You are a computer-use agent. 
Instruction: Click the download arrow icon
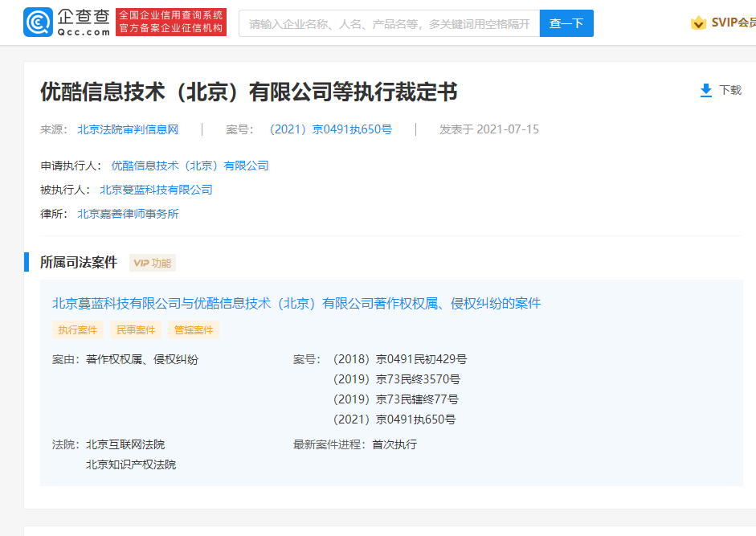click(706, 90)
